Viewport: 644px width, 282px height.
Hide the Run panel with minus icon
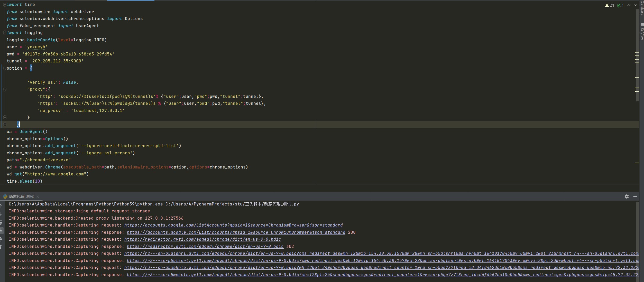click(635, 196)
